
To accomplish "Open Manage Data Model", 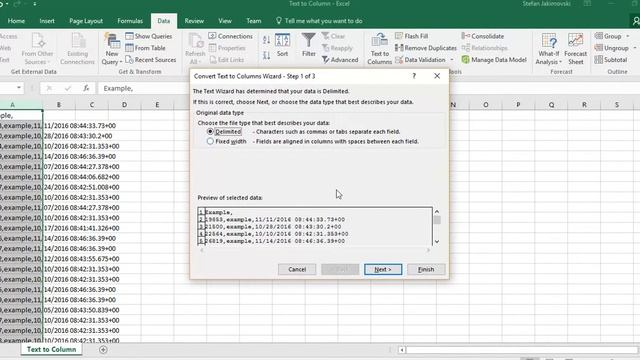I will (494, 60).
